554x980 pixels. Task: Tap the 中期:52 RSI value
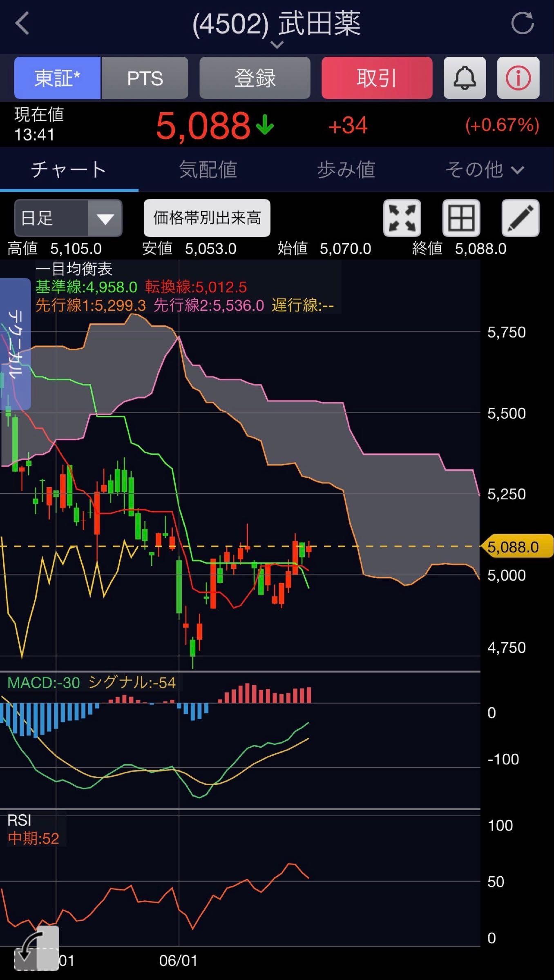(x=34, y=839)
